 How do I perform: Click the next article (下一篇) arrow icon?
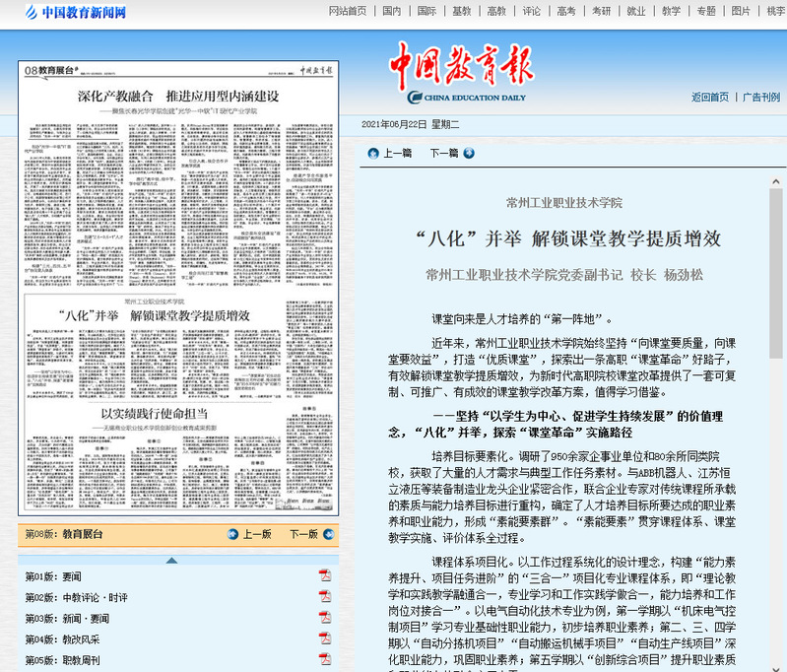coord(469,153)
